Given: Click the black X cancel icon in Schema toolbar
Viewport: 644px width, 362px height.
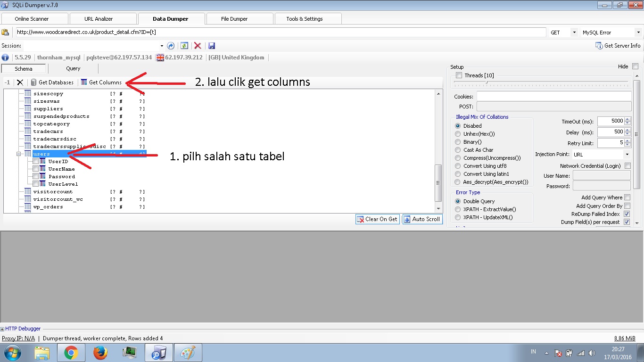Looking at the screenshot, I should (x=20, y=82).
